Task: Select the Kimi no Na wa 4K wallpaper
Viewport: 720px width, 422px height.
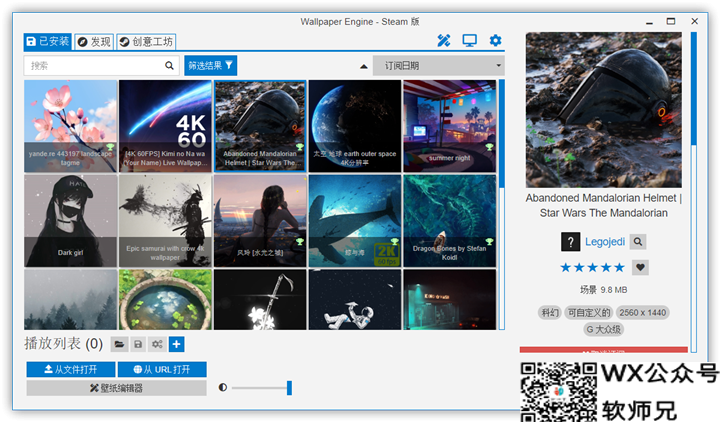Action: [165, 126]
